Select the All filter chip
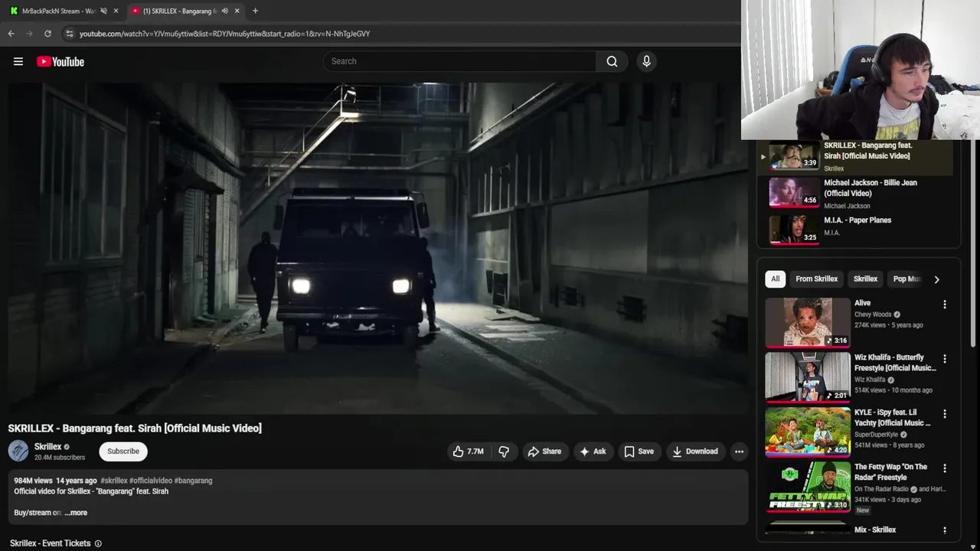The height and width of the screenshot is (551, 980). [775, 279]
